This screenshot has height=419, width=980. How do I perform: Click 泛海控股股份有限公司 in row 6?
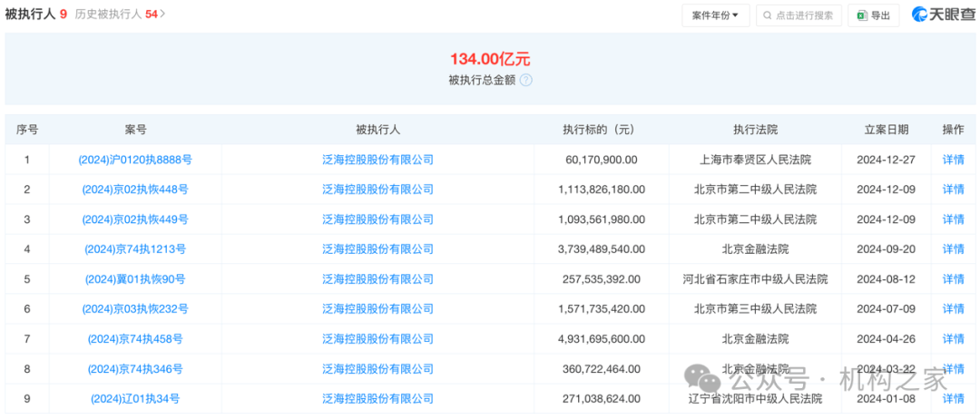377,309
